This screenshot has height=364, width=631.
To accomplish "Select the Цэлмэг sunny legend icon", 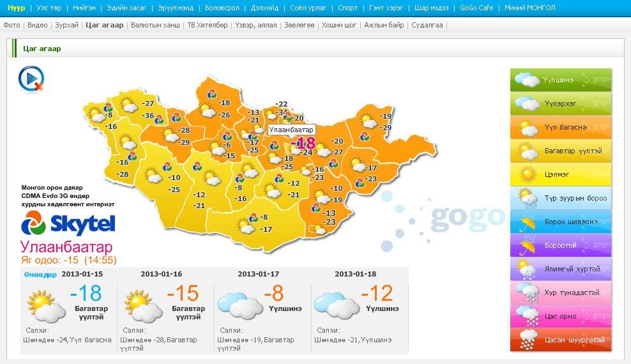I will point(527,174).
